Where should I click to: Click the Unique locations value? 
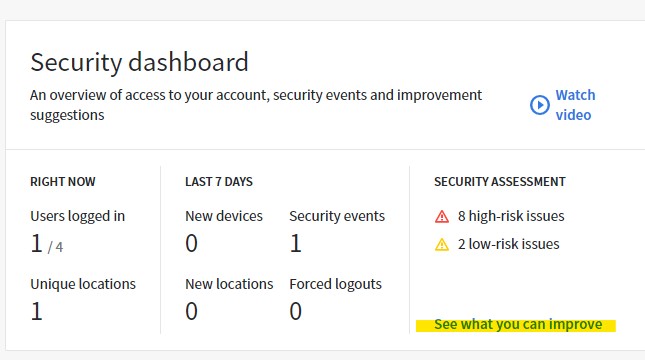click(x=37, y=311)
